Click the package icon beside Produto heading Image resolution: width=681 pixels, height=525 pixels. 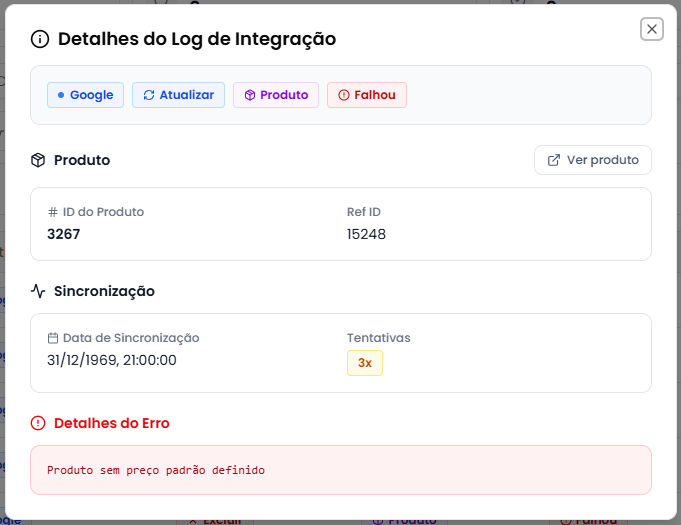coord(38,160)
